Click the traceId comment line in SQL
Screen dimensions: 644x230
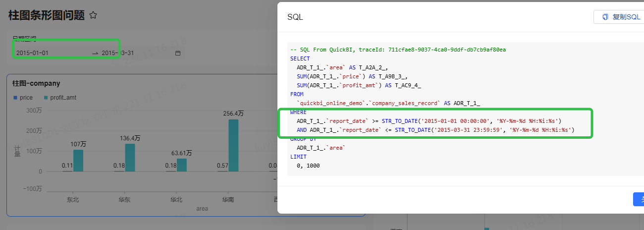[398, 50]
